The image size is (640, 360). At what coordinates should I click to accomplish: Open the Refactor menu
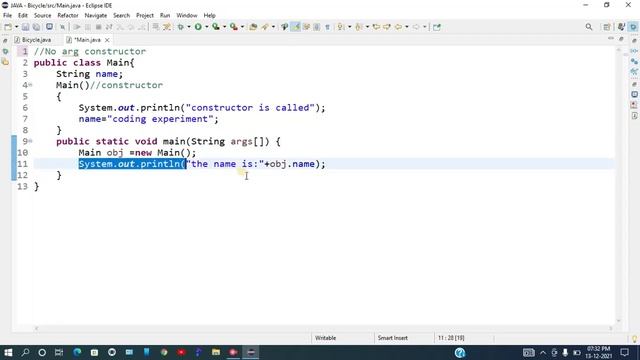(68, 16)
